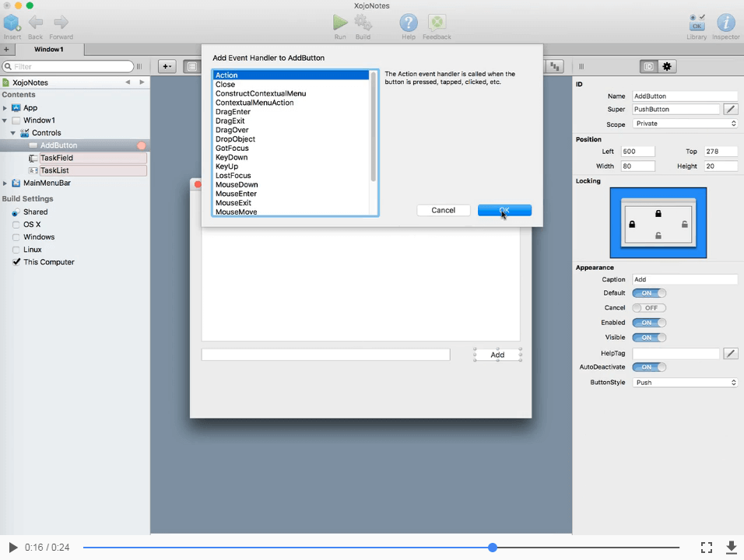Click the alignment icon in editor toolbar

[x=554, y=66]
